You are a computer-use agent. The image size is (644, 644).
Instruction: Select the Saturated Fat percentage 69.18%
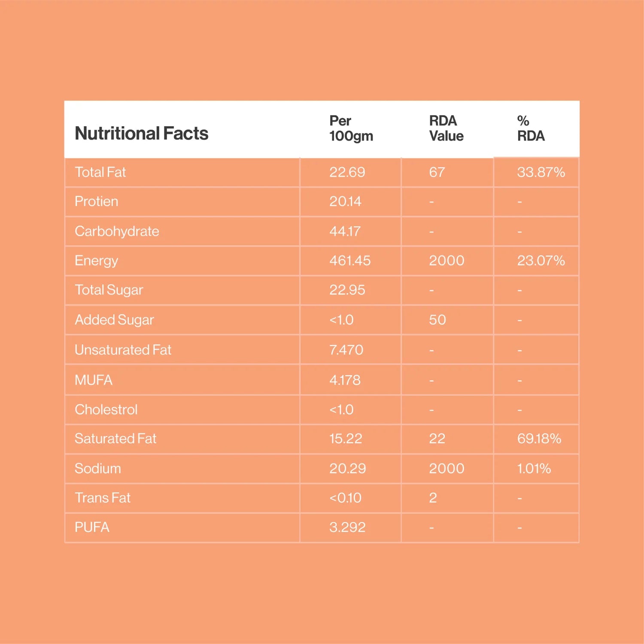[539, 439]
